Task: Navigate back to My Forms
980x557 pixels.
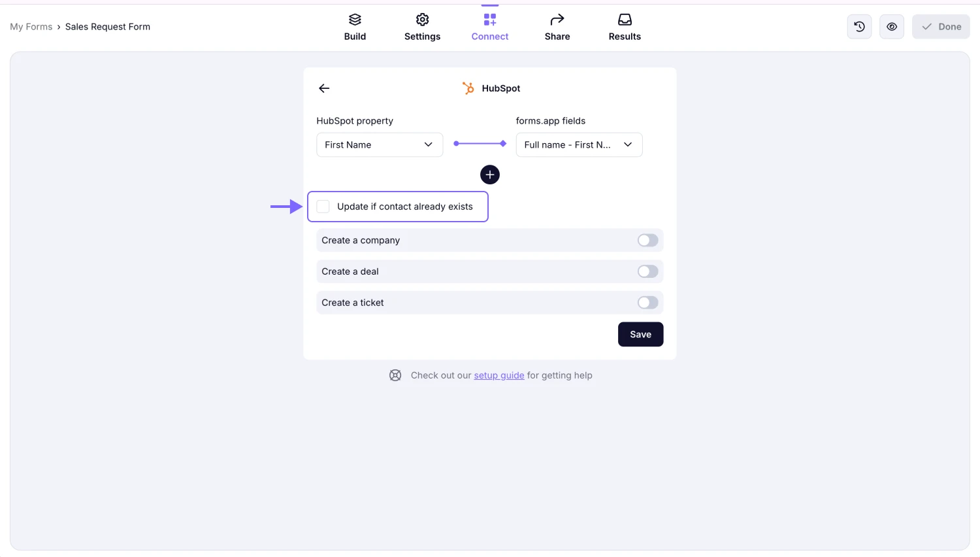Action: point(31,26)
